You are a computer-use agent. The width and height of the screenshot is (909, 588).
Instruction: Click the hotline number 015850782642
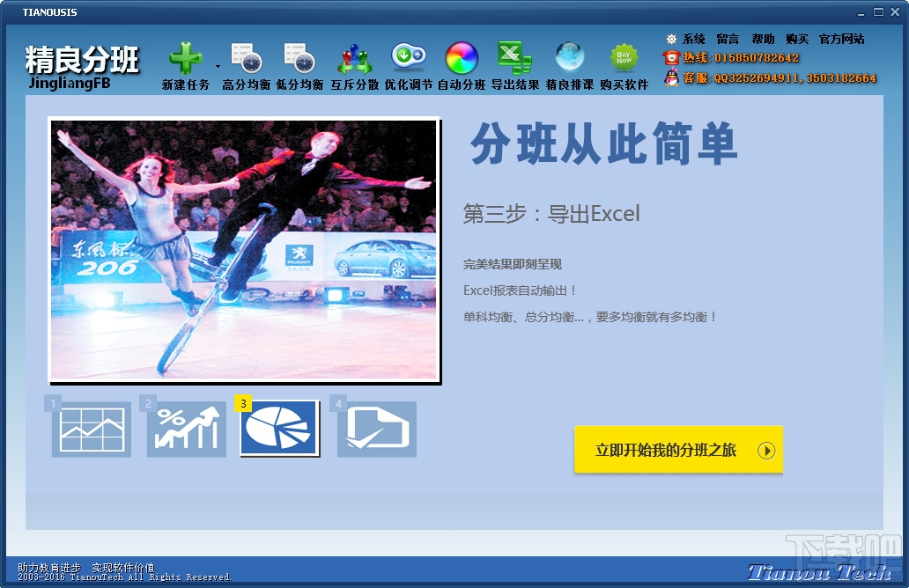pyautogui.click(x=757, y=57)
